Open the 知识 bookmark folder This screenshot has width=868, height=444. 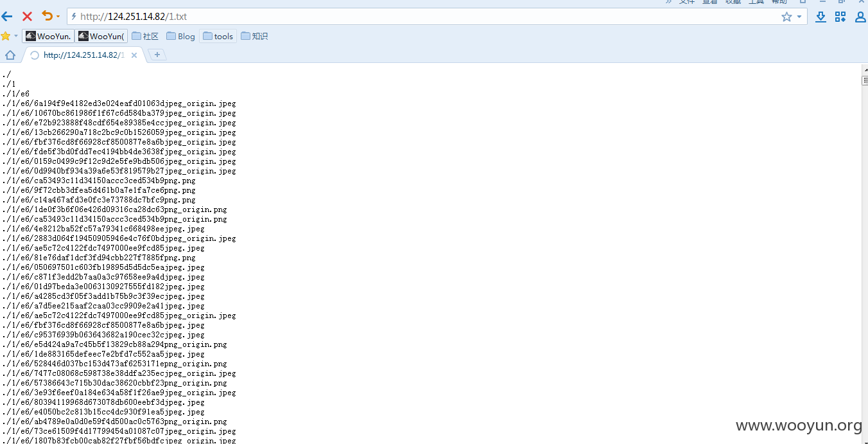coord(254,36)
